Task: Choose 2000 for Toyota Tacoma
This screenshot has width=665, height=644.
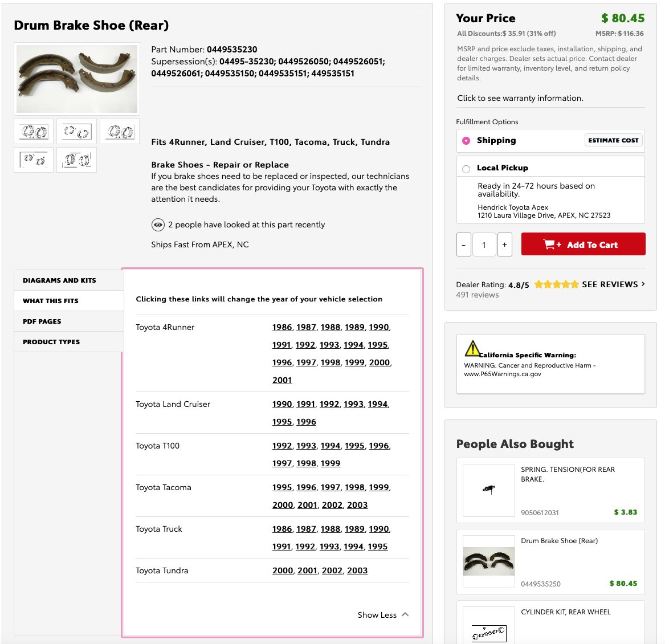Action: click(x=283, y=505)
